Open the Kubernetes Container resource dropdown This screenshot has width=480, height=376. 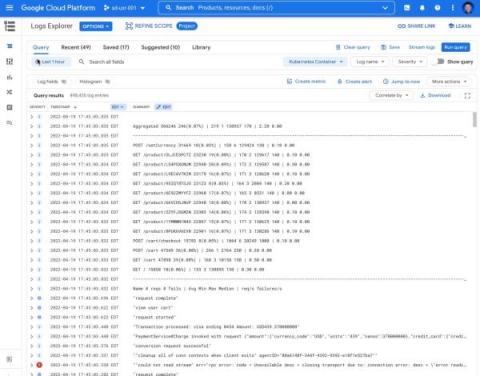[315, 62]
